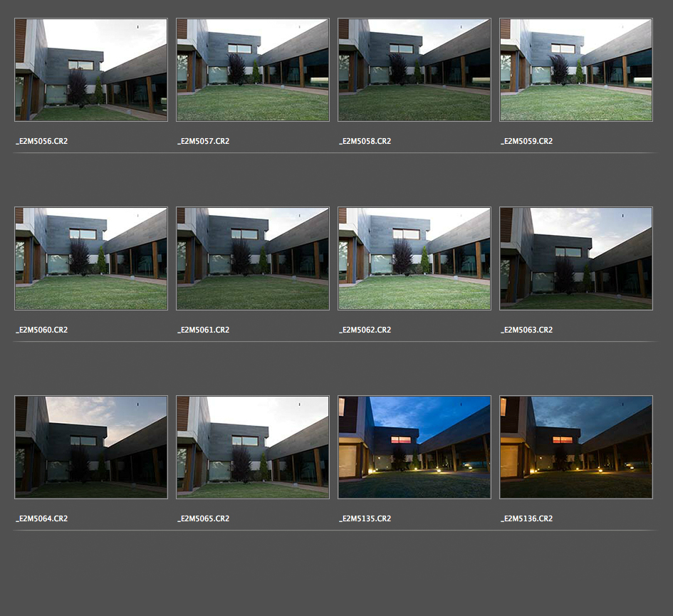Click the _E2M5059.CR2 filename text
The image size is (673, 616).
coord(527,142)
